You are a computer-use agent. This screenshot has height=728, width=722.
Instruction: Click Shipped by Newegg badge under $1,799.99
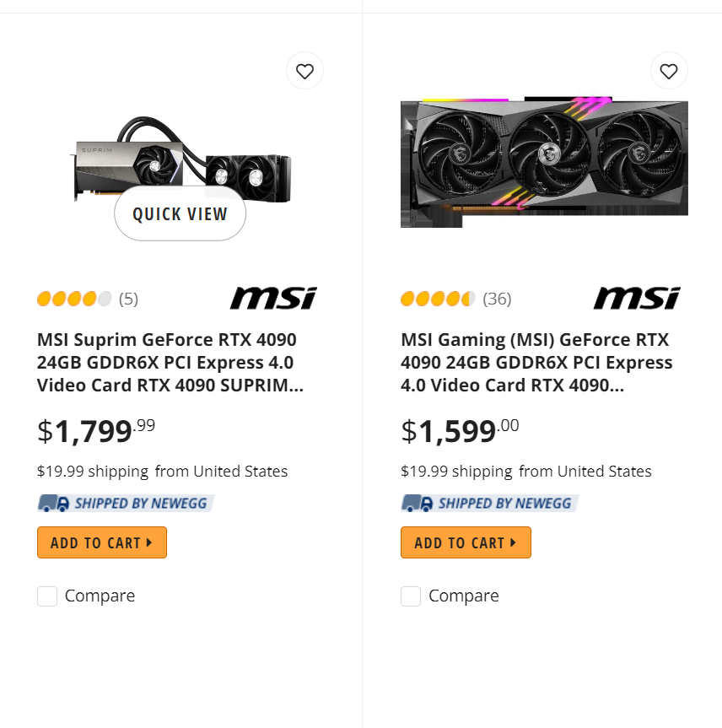pyautogui.click(x=126, y=504)
